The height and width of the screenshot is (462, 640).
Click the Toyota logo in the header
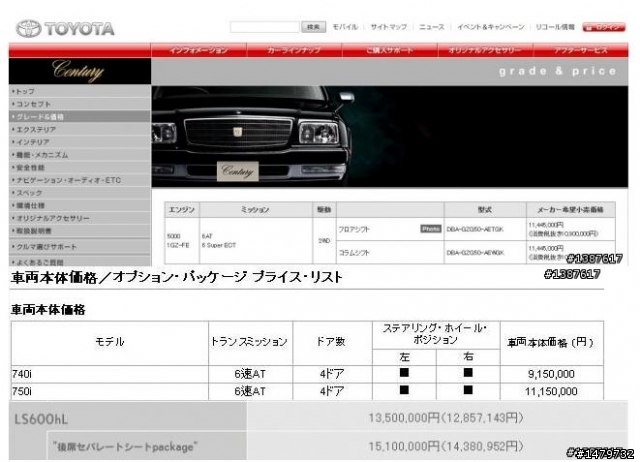click(65, 29)
